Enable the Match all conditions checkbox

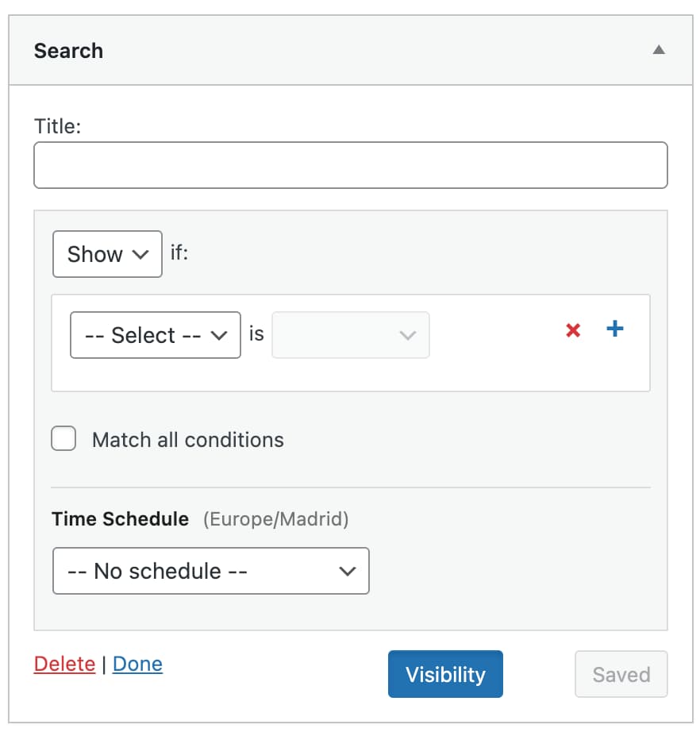click(64, 439)
